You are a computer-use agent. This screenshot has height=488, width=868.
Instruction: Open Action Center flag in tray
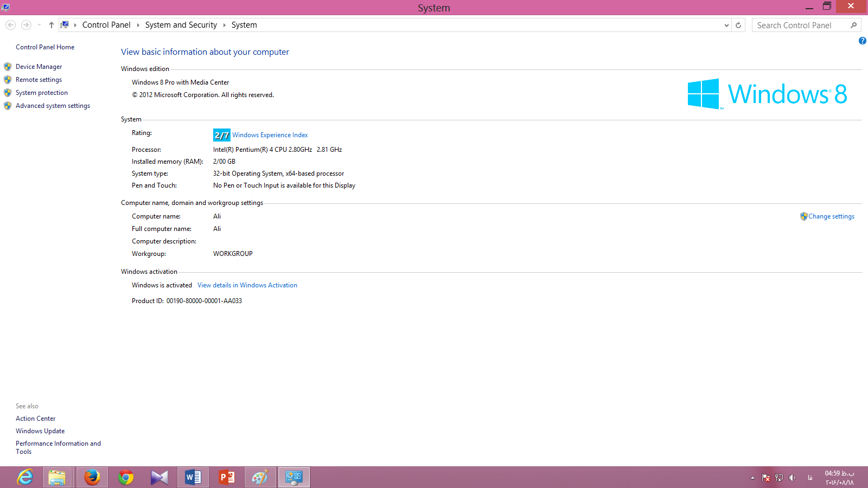pos(766,478)
